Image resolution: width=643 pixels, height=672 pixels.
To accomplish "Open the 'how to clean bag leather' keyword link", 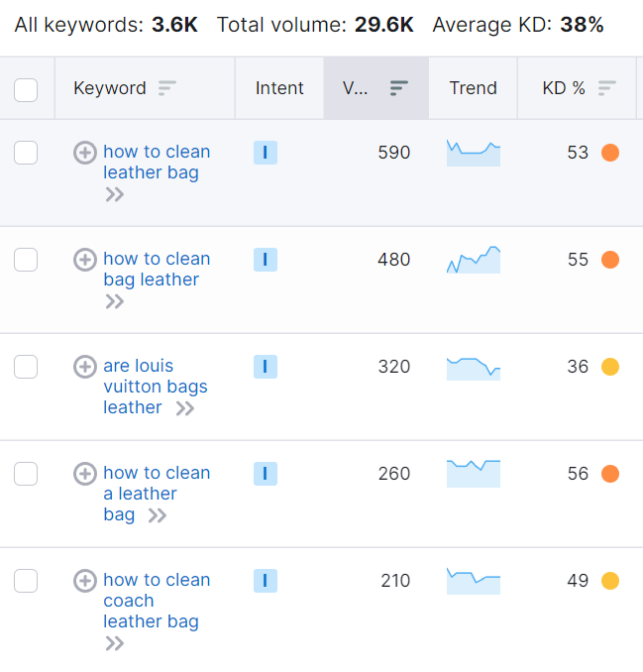I will [156, 269].
